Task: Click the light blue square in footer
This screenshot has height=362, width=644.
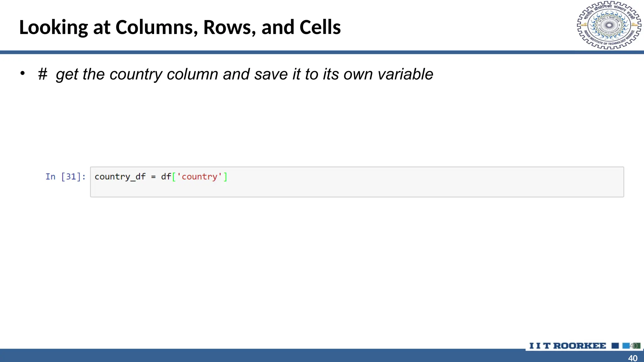Action: click(626, 346)
